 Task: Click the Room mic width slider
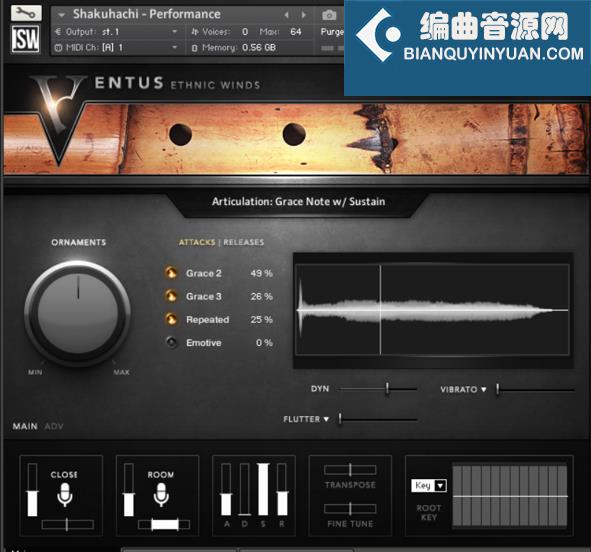click(164, 524)
